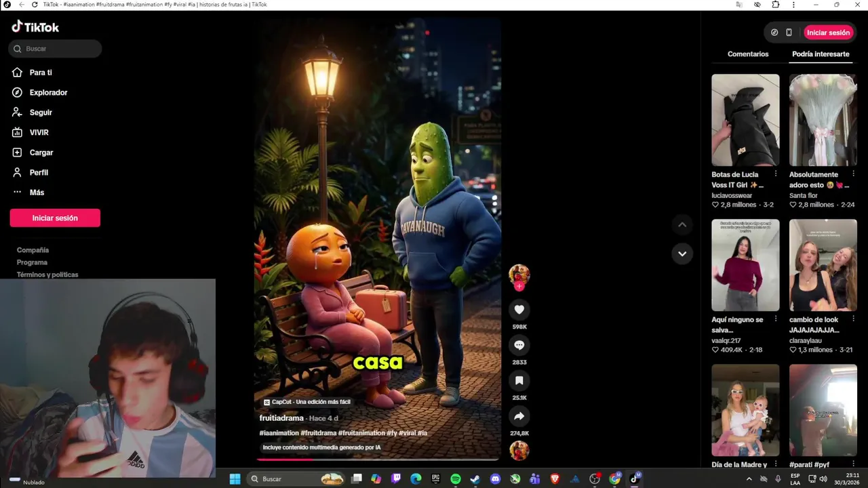Viewport: 868px width, 488px height.
Task: Open options for cambio de look video
Action: coord(853,319)
